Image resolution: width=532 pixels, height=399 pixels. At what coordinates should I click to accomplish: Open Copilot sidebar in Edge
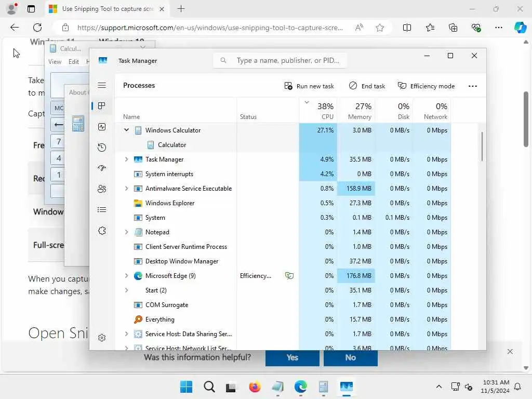(x=520, y=28)
